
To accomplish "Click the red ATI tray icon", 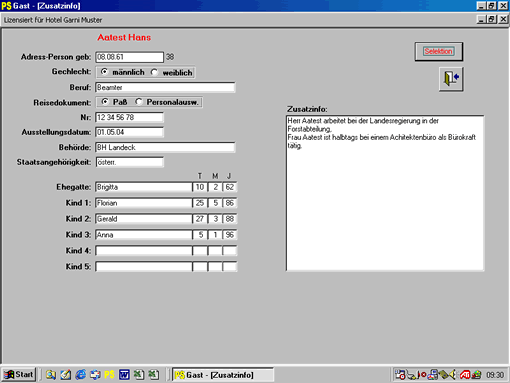I will click(465, 375).
